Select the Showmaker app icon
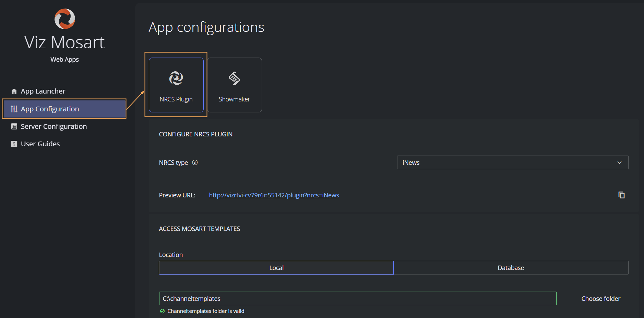 (x=234, y=78)
